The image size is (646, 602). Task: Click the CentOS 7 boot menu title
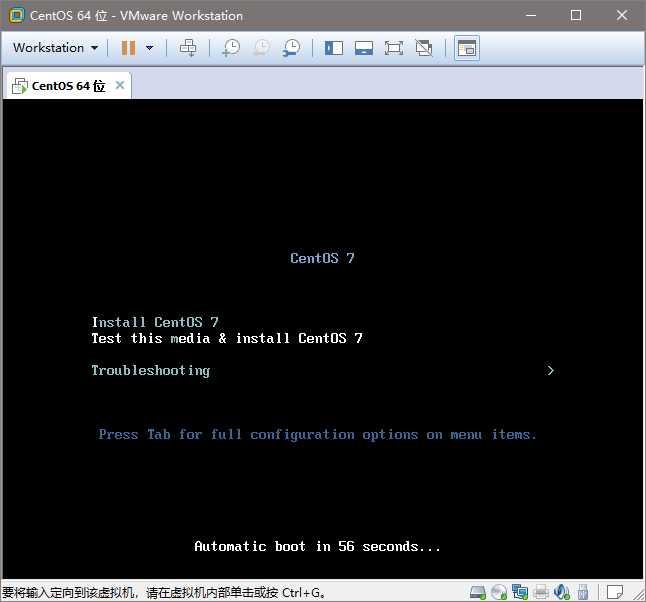322,258
